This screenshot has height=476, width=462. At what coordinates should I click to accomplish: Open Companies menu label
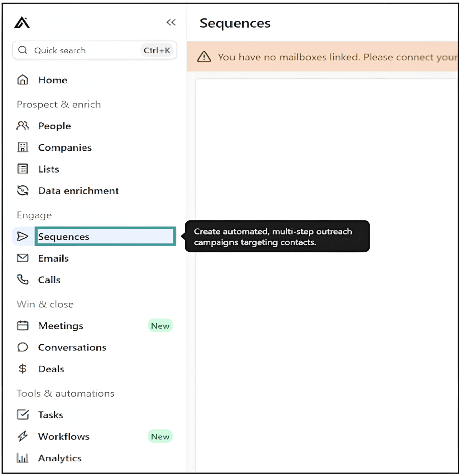pos(65,147)
